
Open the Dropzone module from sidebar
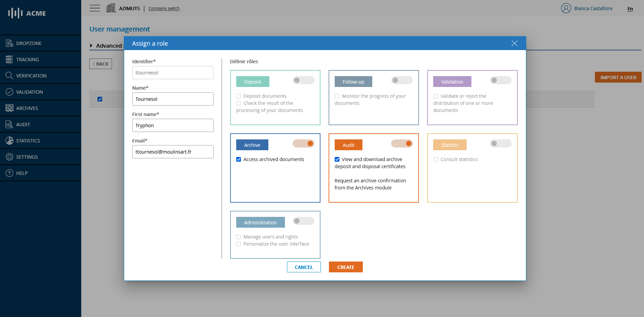coord(29,43)
